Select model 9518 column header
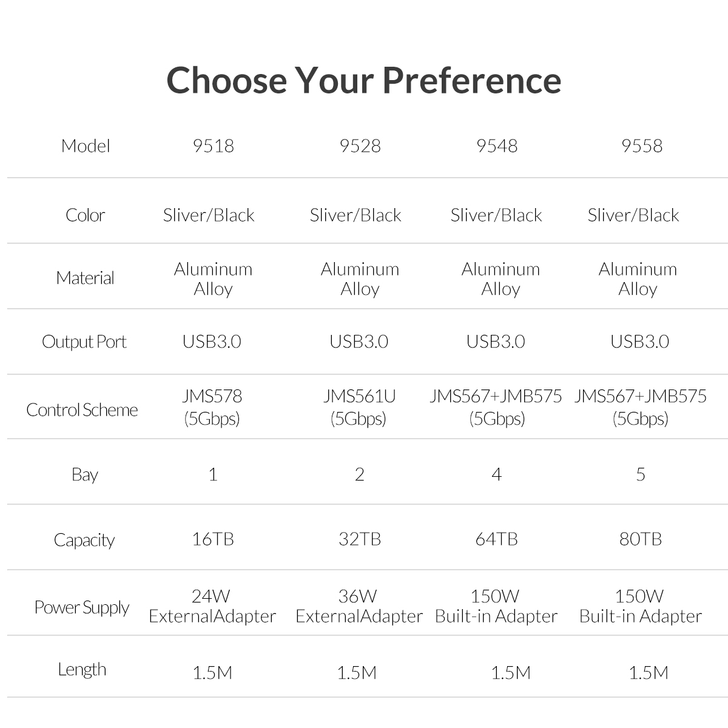The width and height of the screenshot is (728, 728). [213, 146]
